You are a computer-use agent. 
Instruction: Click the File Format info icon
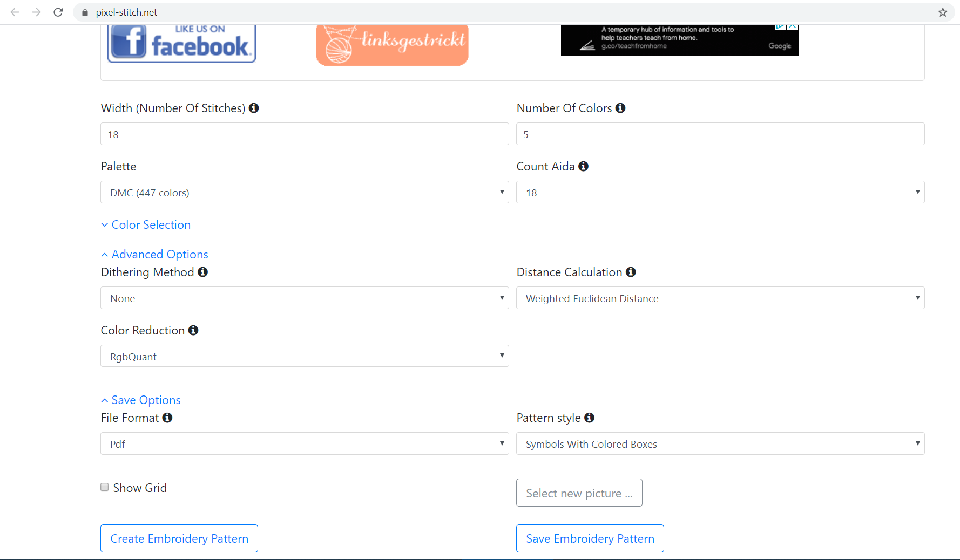point(167,418)
